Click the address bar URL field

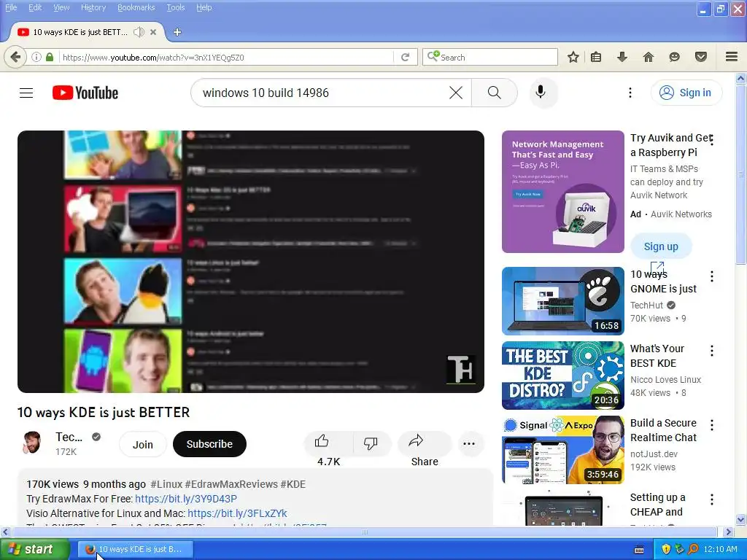pyautogui.click(x=226, y=57)
